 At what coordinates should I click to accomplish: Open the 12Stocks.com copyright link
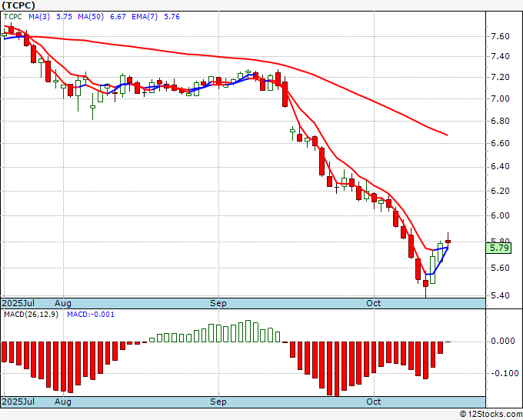click(x=491, y=415)
